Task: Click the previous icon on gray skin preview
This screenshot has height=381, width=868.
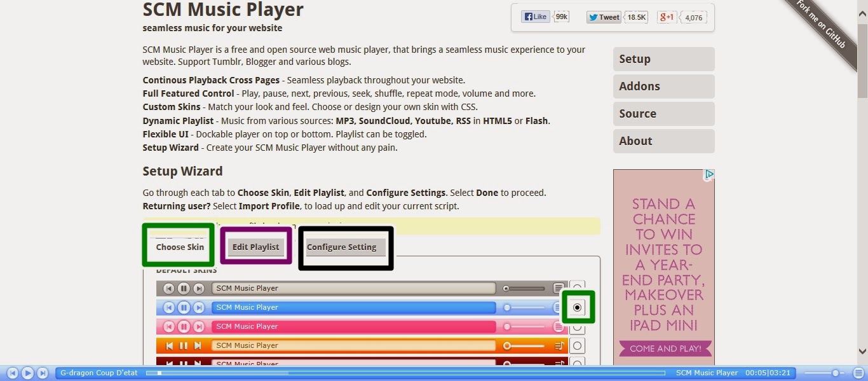Action: [x=168, y=288]
